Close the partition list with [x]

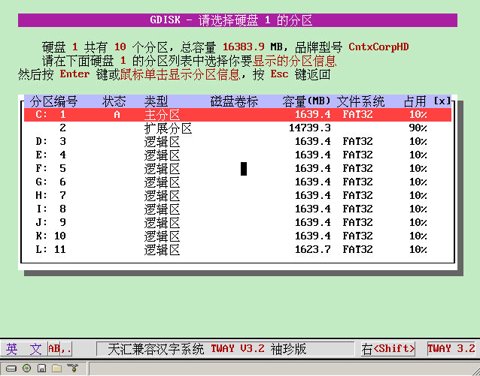(442, 101)
